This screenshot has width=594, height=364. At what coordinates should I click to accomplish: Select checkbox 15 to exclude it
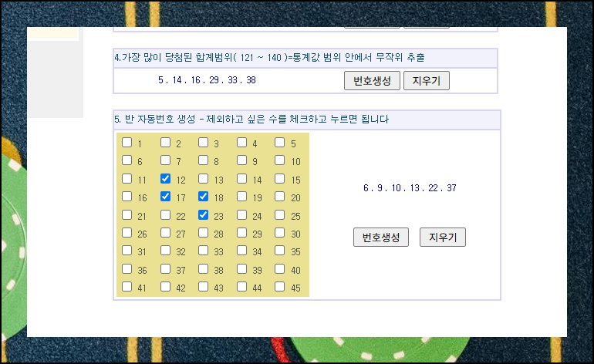coord(279,178)
